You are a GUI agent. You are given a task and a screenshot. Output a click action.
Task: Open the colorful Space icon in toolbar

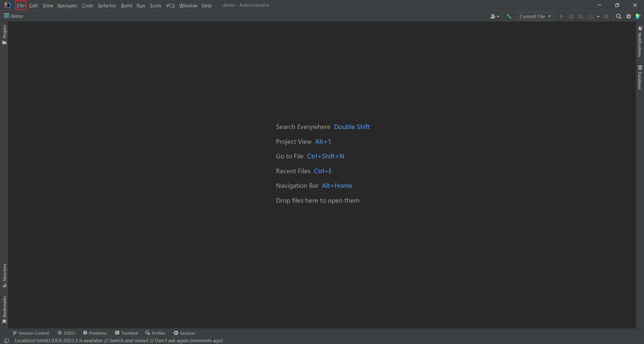(638, 16)
